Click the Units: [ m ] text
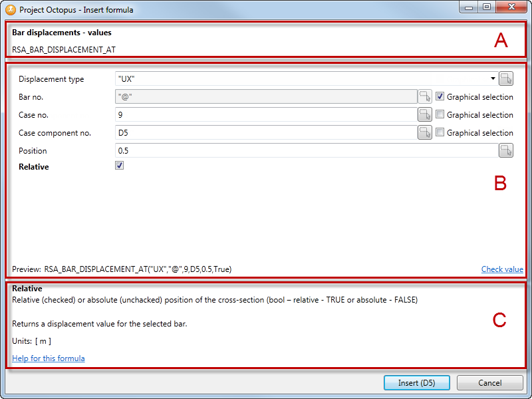The width and height of the screenshot is (532, 399). (31, 341)
